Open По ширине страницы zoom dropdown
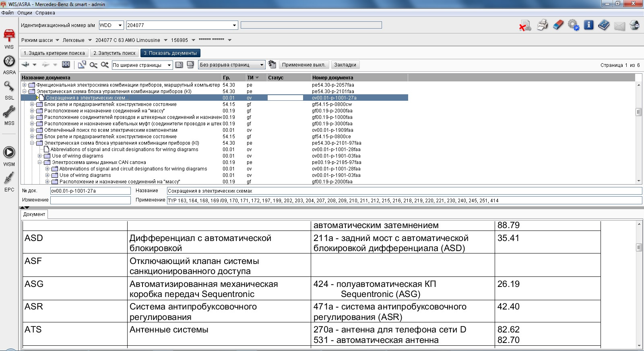The height and width of the screenshot is (351, 644). click(x=169, y=65)
